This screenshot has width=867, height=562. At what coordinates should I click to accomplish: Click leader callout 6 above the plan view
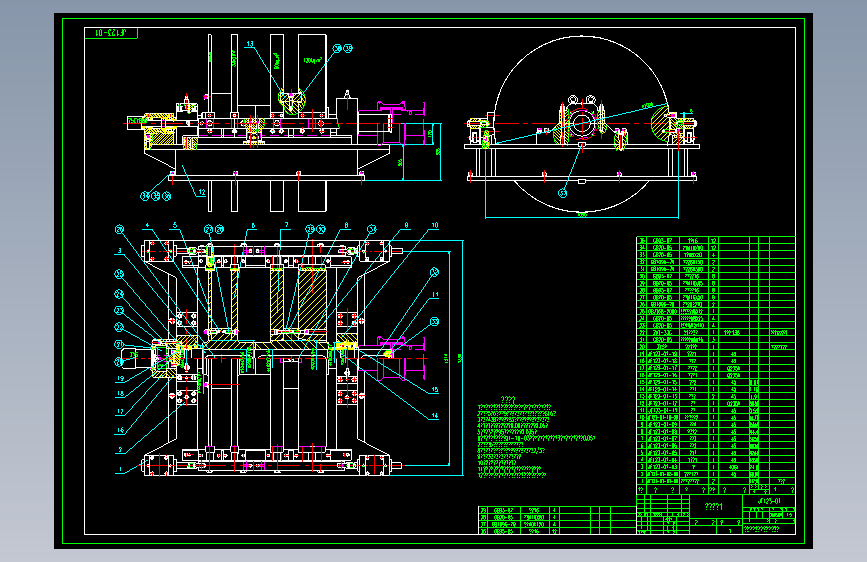click(253, 226)
